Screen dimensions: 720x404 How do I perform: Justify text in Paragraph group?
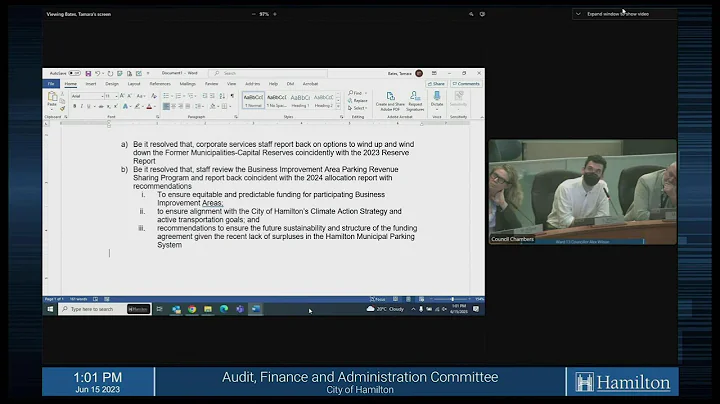[187, 107]
